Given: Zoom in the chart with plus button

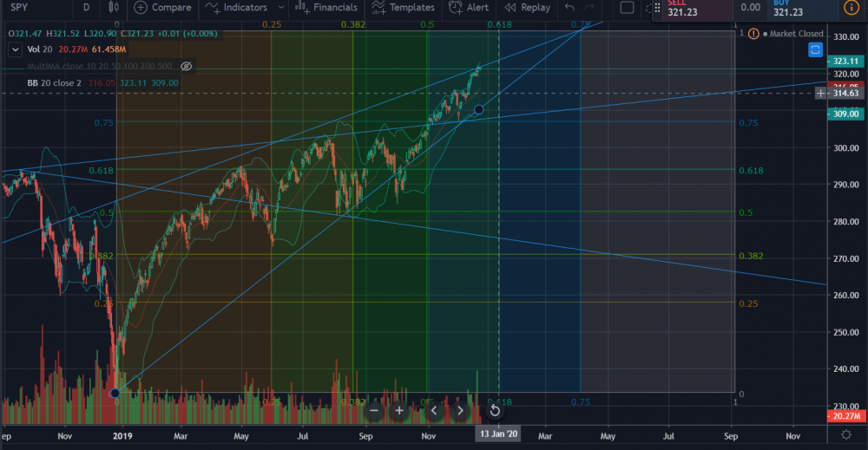Looking at the screenshot, I should pos(399,411).
